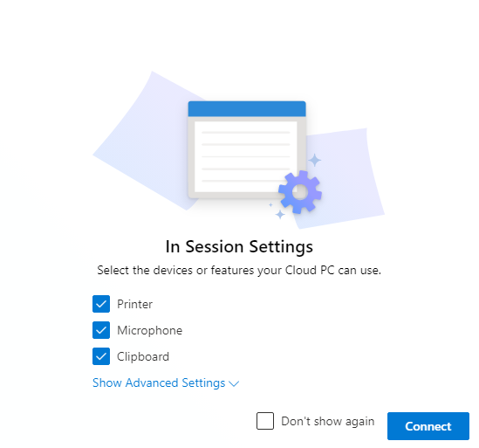Expand the chevron beside Show Advanced Settings

point(234,383)
